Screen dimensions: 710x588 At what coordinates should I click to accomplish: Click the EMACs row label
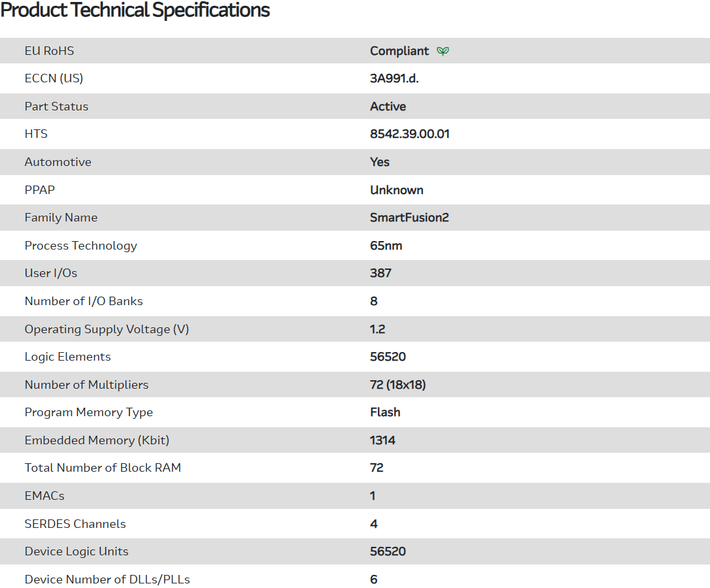(x=44, y=496)
